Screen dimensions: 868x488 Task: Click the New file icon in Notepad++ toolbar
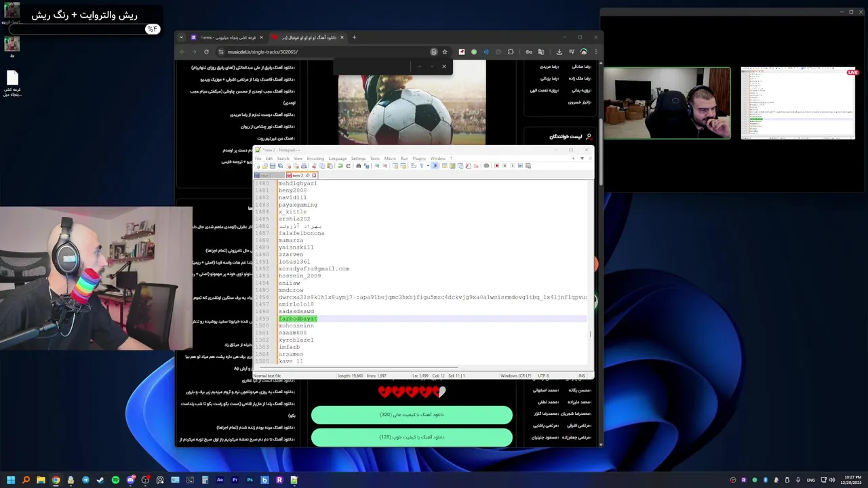click(x=257, y=165)
